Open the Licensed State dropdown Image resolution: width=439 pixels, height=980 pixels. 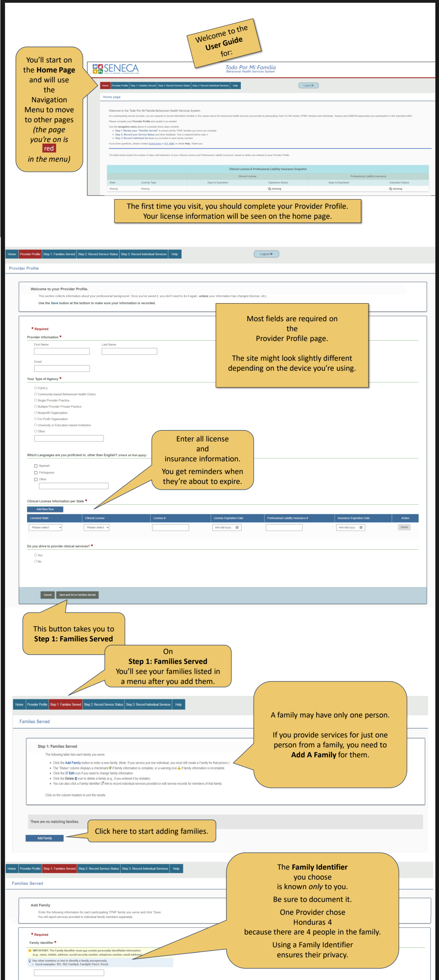coord(45,527)
